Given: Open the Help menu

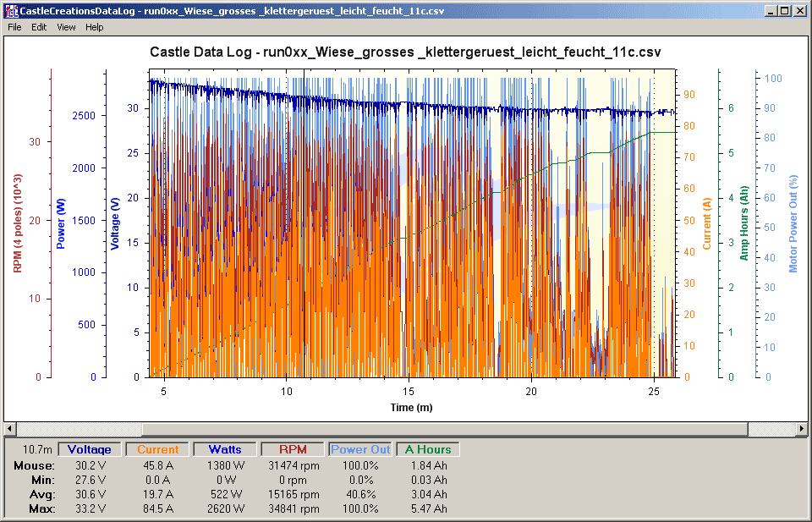Looking at the screenshot, I should point(94,27).
